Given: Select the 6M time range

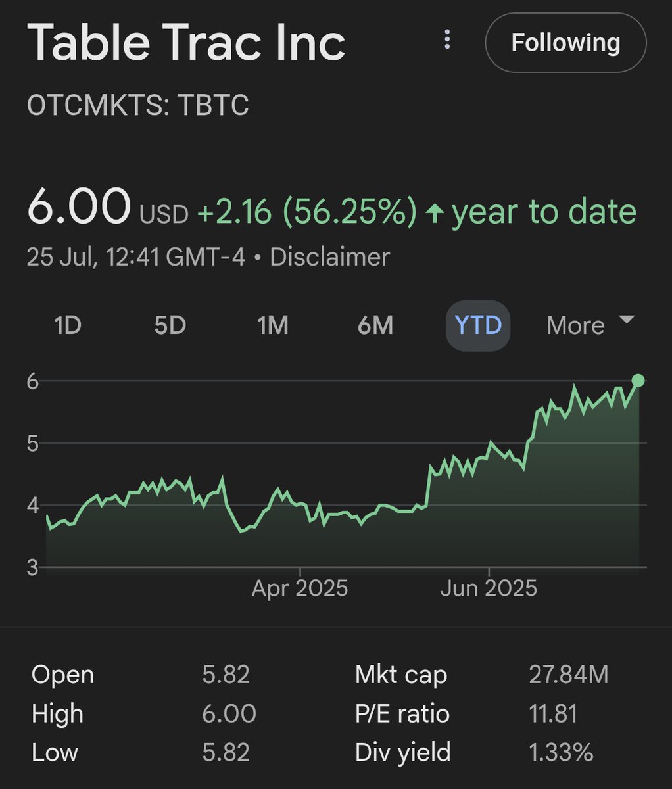Looking at the screenshot, I should 375,325.
